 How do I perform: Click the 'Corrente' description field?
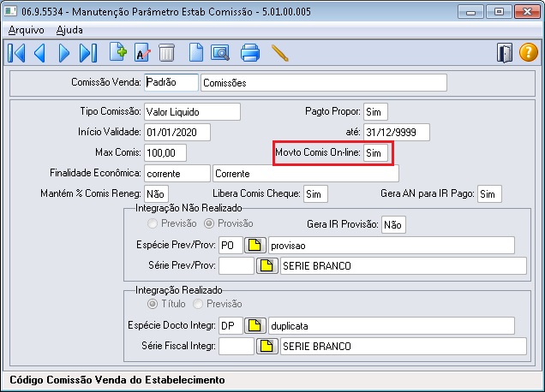[306, 173]
